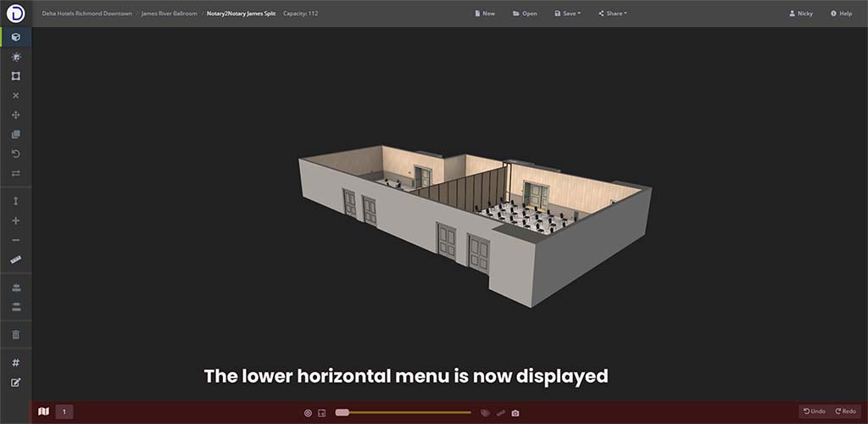Click the Capacity: 112 label
Viewport: 868px width, 424px height.
click(x=301, y=14)
